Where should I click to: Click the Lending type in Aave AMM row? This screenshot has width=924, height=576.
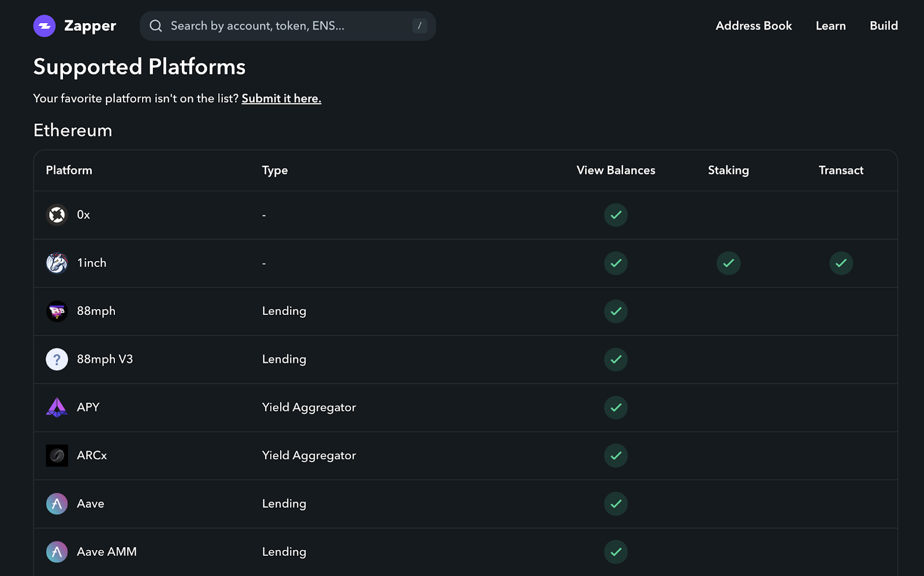(x=284, y=552)
